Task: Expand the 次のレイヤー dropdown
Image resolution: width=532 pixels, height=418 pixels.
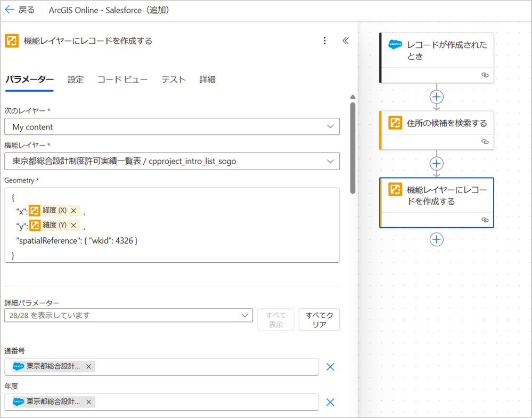Action: point(330,127)
